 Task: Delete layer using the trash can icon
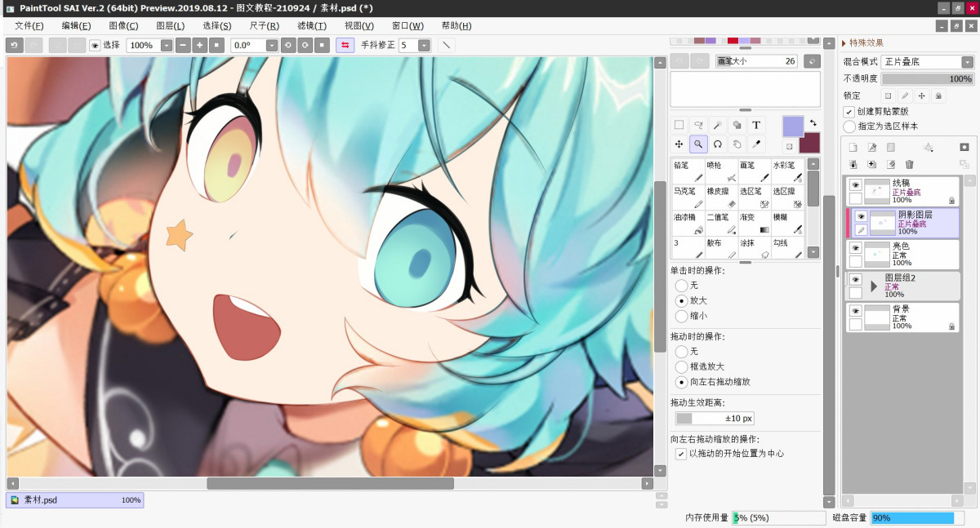point(910,164)
